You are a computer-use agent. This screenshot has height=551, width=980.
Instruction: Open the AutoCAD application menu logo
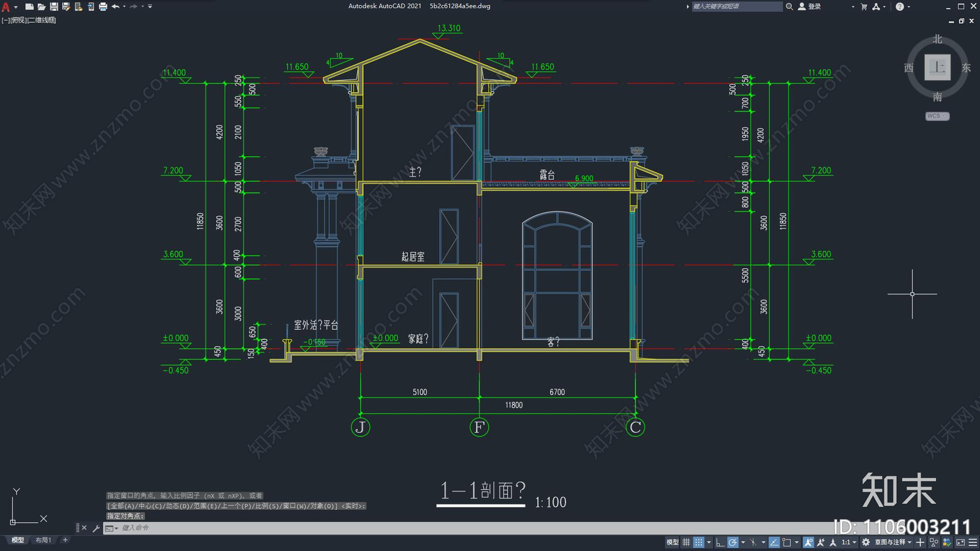(x=6, y=7)
